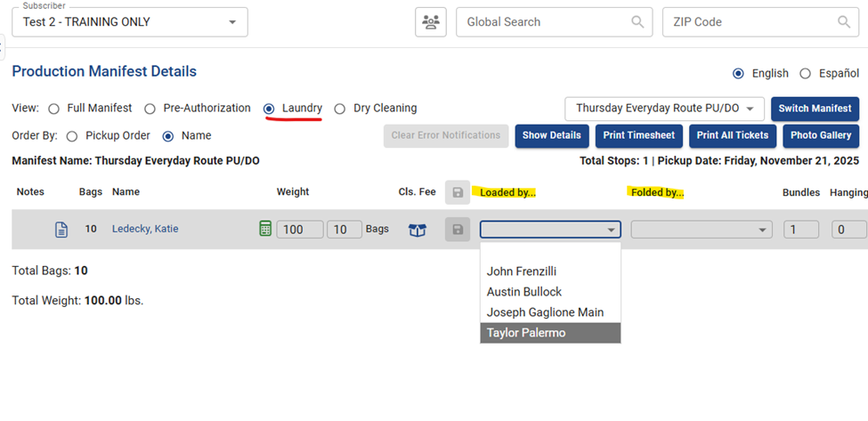Open the Folded by dropdown

click(x=701, y=230)
